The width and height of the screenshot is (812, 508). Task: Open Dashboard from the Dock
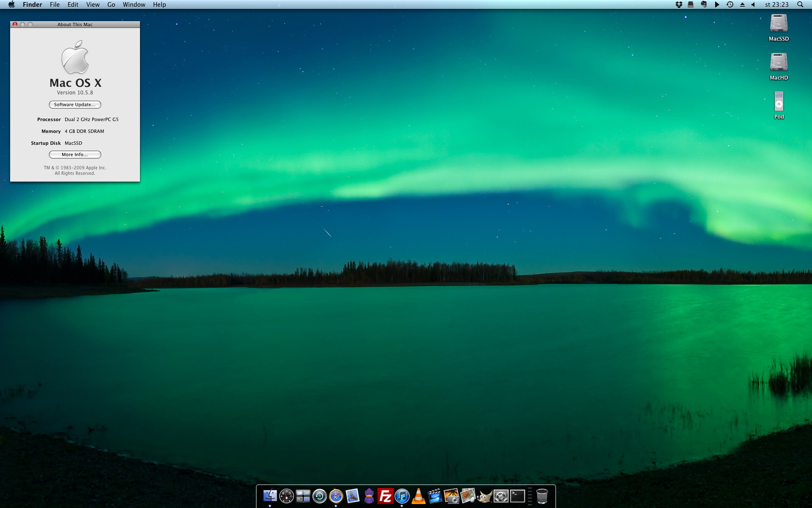pos(286,496)
